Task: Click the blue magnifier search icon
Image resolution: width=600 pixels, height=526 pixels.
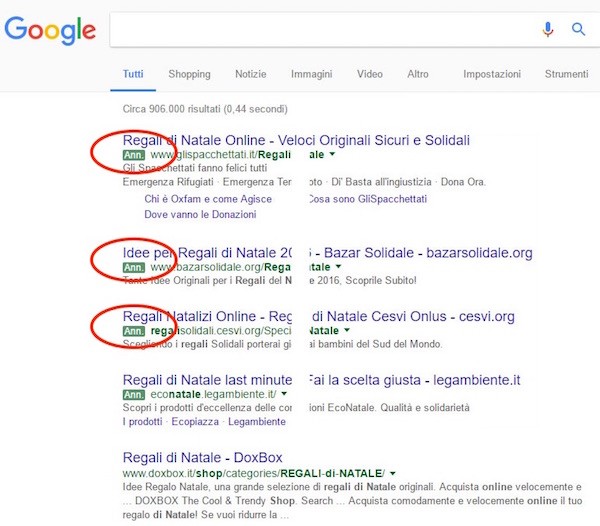Action: point(578,29)
